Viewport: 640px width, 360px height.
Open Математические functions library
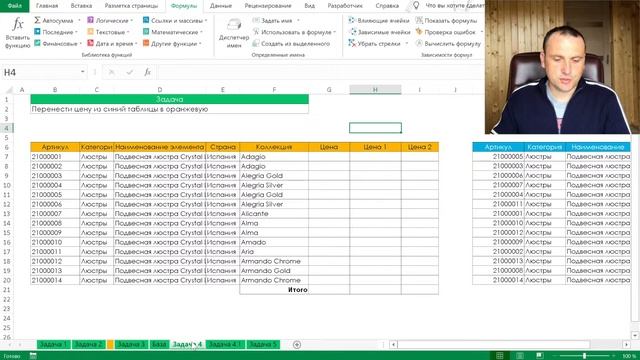(173, 32)
